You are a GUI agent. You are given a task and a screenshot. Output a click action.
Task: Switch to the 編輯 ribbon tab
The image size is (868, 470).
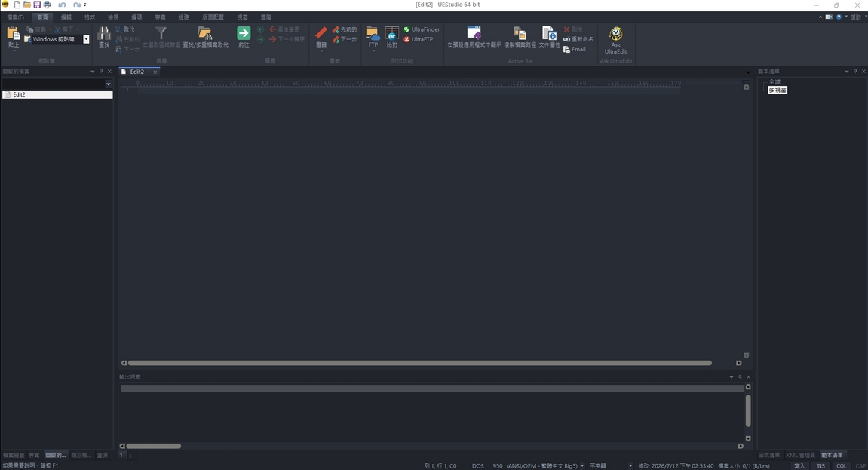click(x=66, y=17)
